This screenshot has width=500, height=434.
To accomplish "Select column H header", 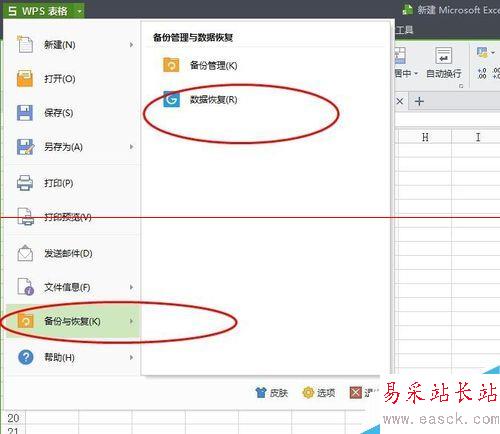I will click(x=425, y=137).
